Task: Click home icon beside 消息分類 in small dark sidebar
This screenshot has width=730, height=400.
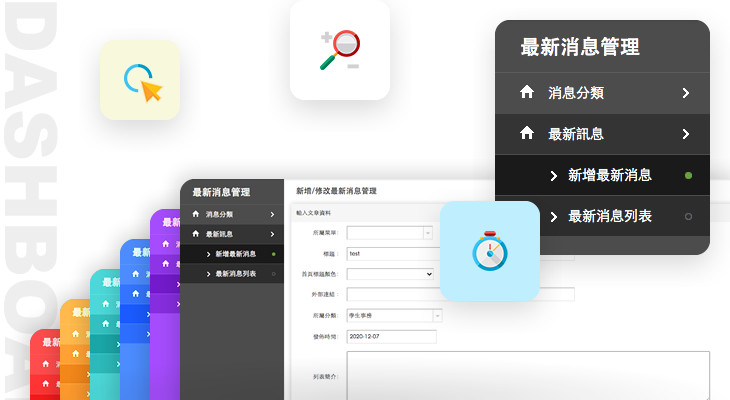Action: [196, 214]
